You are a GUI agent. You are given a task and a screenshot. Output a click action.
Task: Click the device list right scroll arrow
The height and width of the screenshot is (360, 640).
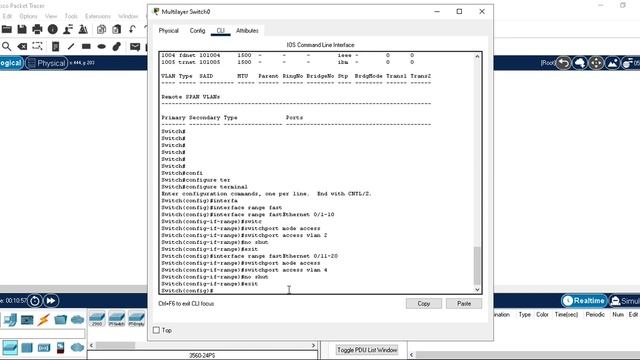[x=313, y=345]
